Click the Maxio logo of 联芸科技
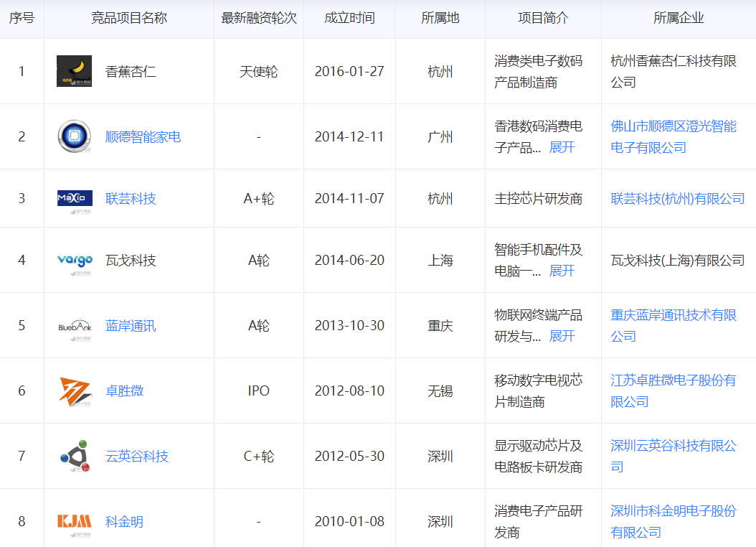 [75, 198]
